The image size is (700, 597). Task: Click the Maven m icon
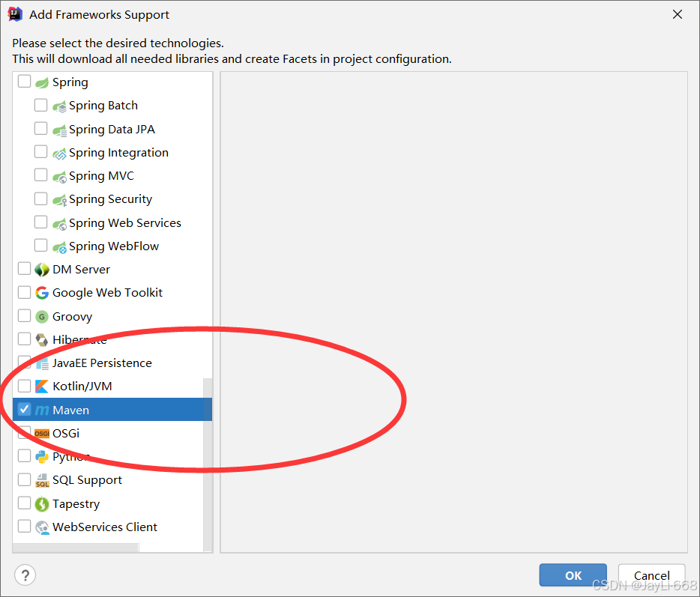tap(41, 410)
